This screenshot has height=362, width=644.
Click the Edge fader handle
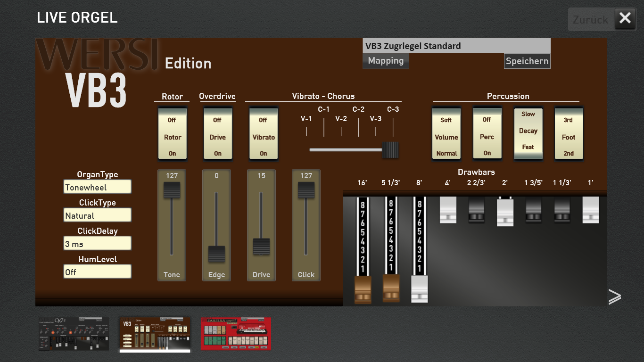tap(217, 254)
